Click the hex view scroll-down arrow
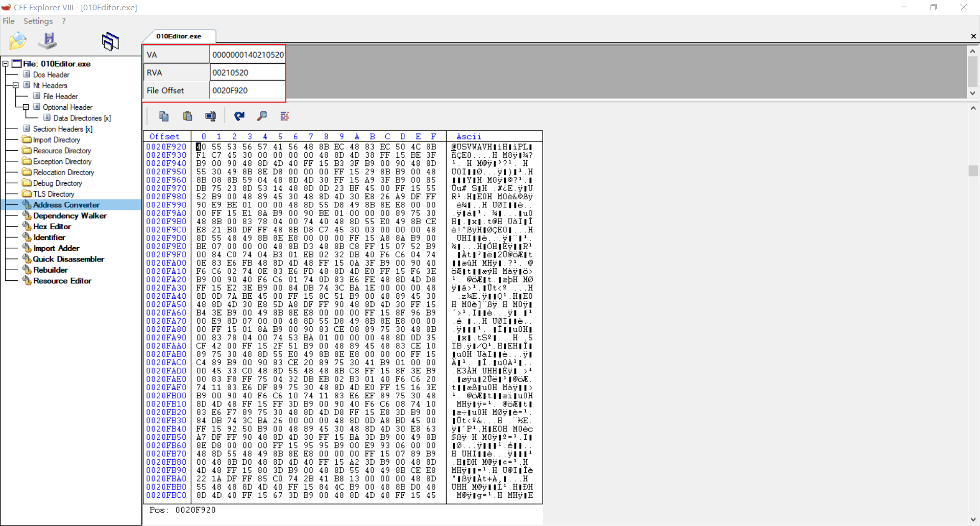980x526 pixels. pyautogui.click(x=973, y=520)
